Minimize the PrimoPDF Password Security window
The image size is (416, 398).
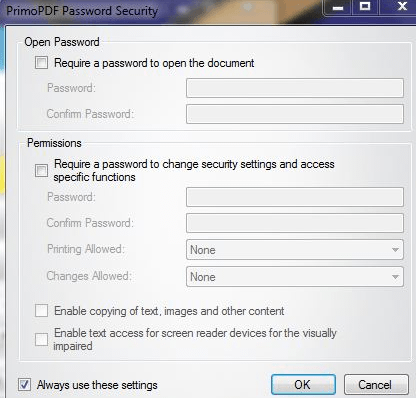(337, 7)
